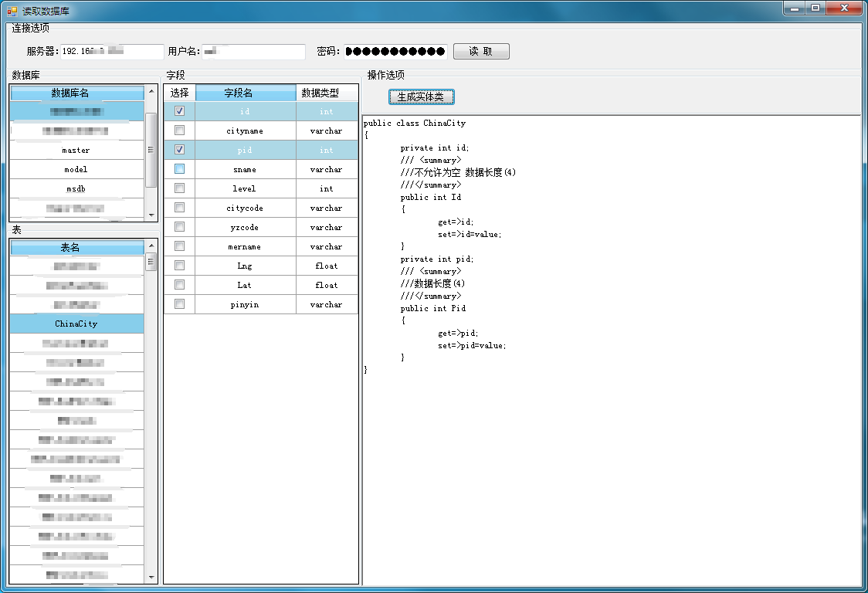868x593 pixels.
Task: Check the Lng field checkbox
Action: coord(179,265)
